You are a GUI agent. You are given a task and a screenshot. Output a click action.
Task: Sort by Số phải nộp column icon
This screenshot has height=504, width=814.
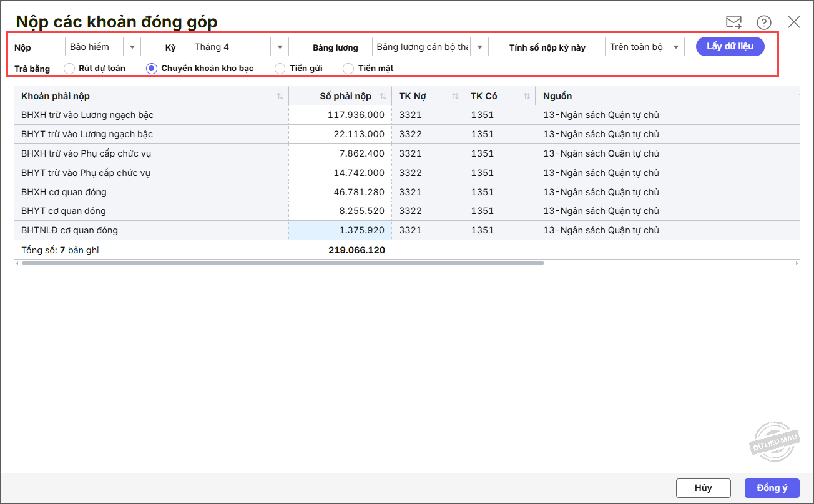(x=383, y=96)
